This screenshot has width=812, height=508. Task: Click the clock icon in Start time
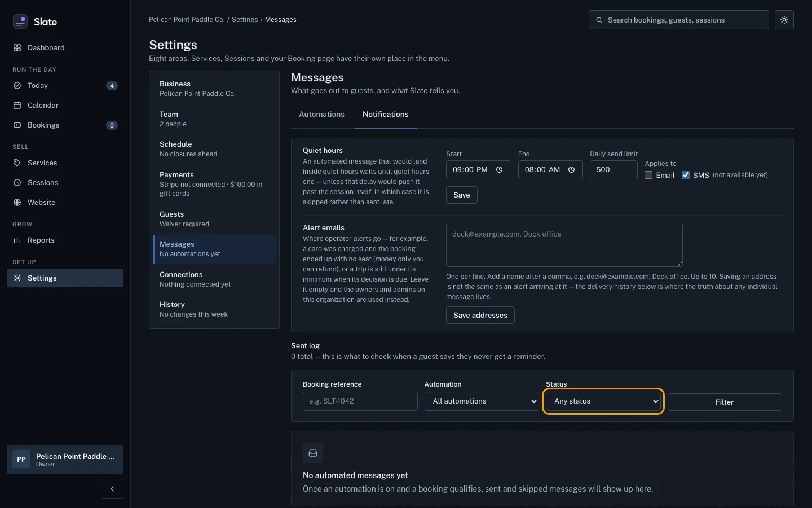[x=499, y=169]
